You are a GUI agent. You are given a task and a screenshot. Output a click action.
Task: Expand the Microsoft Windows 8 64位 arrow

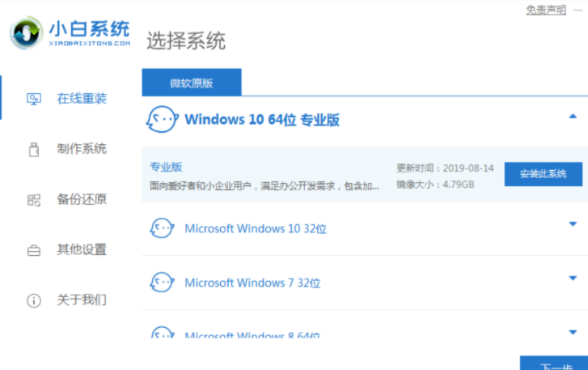tap(573, 332)
